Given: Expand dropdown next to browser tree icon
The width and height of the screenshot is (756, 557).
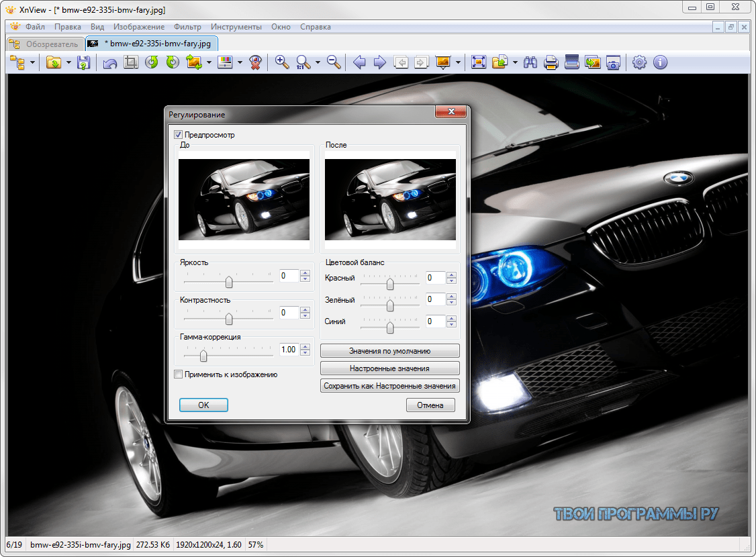Looking at the screenshot, I should point(32,62).
